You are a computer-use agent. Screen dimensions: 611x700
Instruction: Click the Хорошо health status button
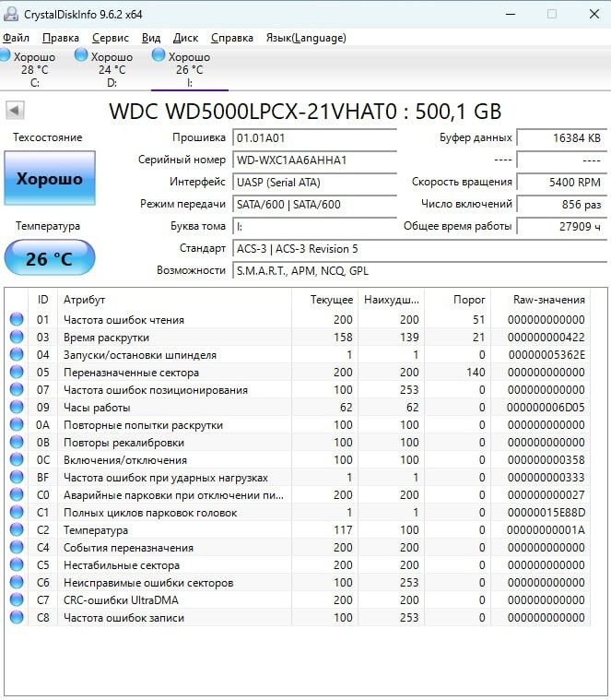(x=50, y=178)
